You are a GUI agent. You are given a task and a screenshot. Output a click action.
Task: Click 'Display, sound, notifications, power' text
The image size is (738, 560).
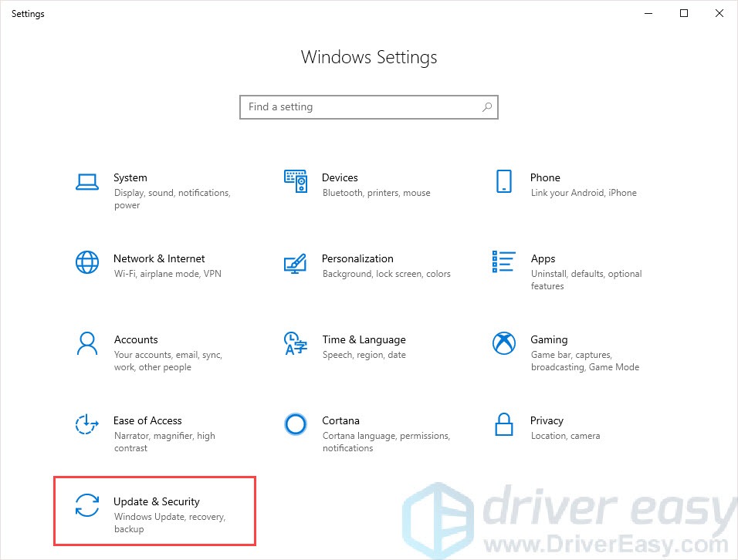pos(172,199)
